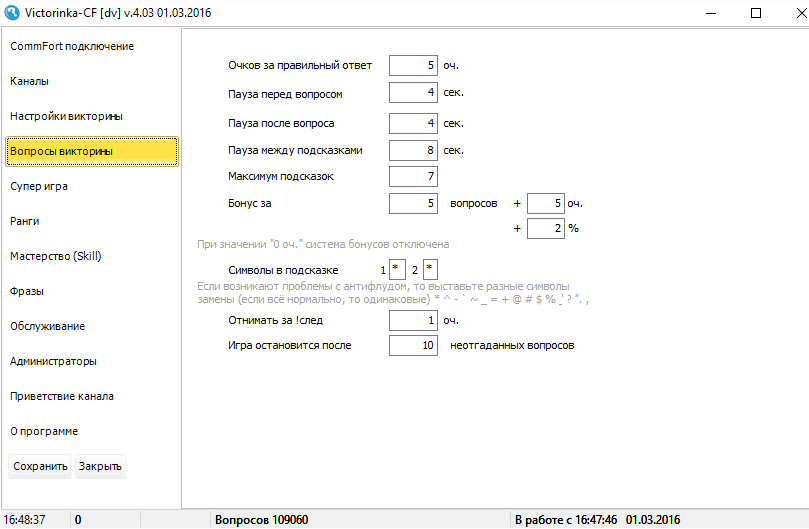Click the Очков за правильный ответ field

click(x=413, y=66)
